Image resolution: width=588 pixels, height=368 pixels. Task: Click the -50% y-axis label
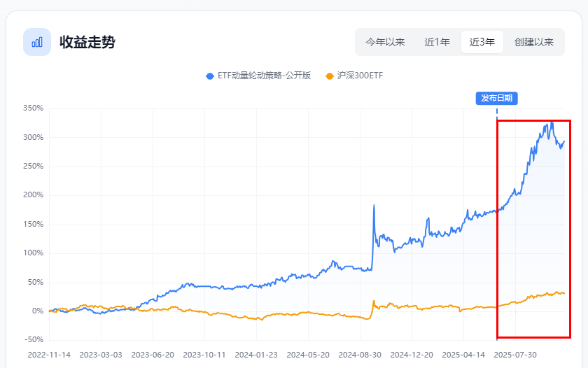tap(33, 340)
